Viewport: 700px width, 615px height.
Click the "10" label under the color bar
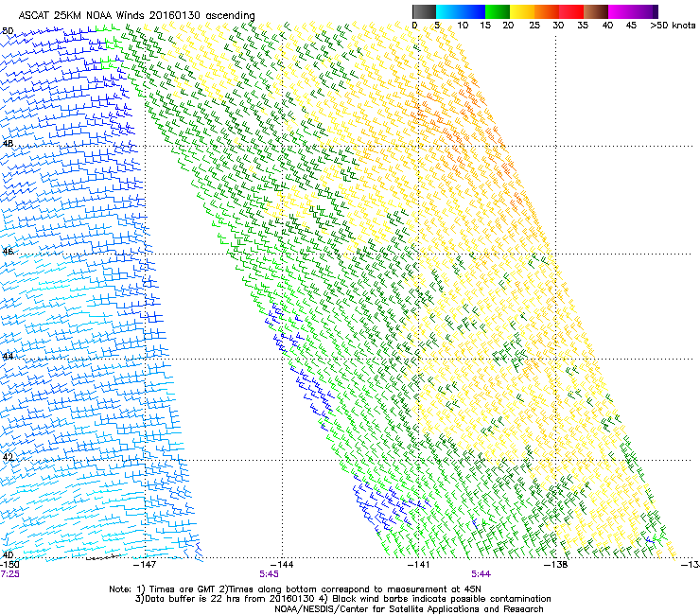[463, 26]
